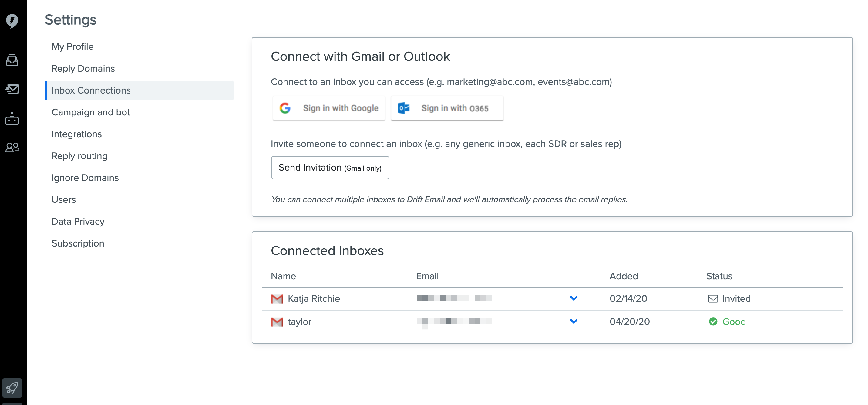Screen dimensions: 868x405
Task: Click the taylor inbox name
Action: [300, 322]
